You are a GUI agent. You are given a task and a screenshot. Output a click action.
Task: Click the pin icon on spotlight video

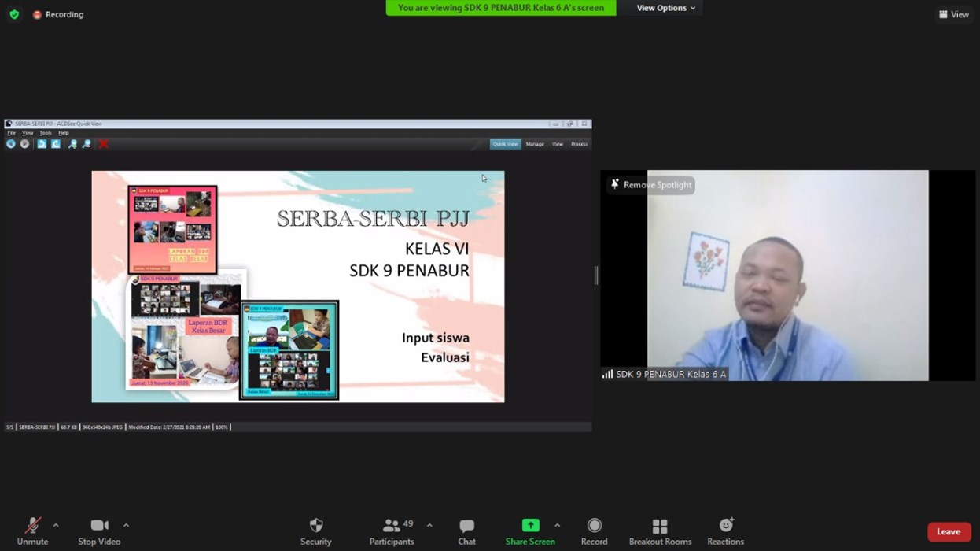(x=615, y=184)
